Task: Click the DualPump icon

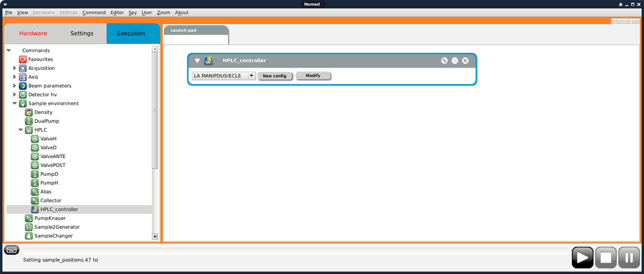Action: [x=29, y=121]
